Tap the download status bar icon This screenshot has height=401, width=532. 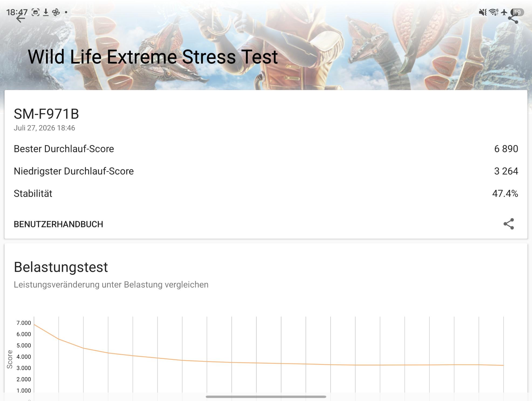tap(46, 12)
